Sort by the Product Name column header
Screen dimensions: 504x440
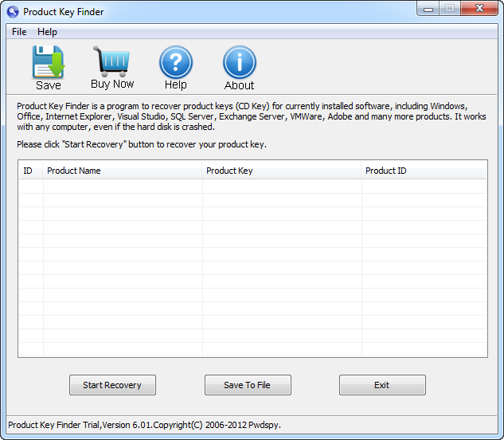coord(122,171)
